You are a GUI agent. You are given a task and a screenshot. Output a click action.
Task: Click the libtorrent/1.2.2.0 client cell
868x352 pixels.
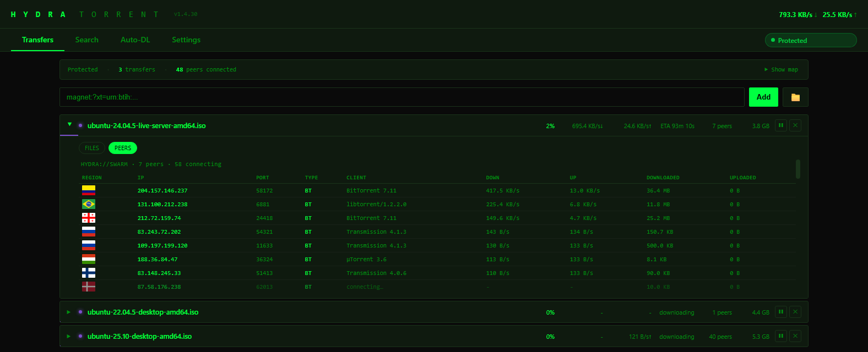coord(376,205)
